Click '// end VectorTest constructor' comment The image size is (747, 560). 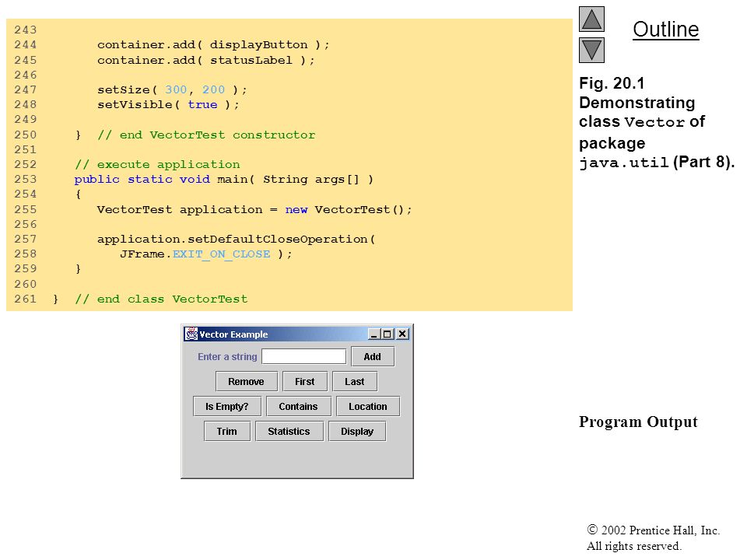tap(206, 135)
